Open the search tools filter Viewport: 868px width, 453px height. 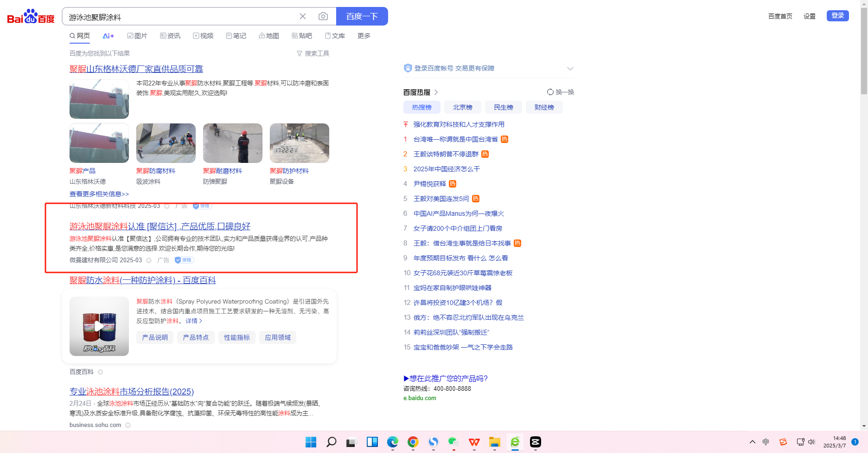coord(313,54)
